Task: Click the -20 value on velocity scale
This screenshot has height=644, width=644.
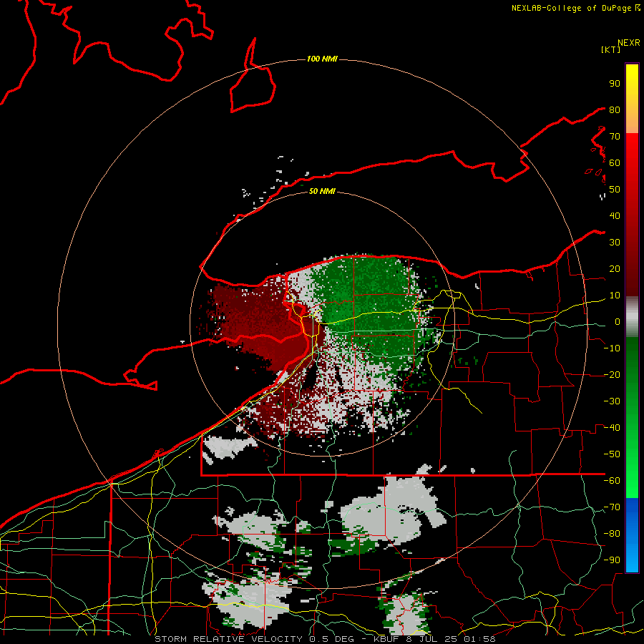Action: point(612,375)
